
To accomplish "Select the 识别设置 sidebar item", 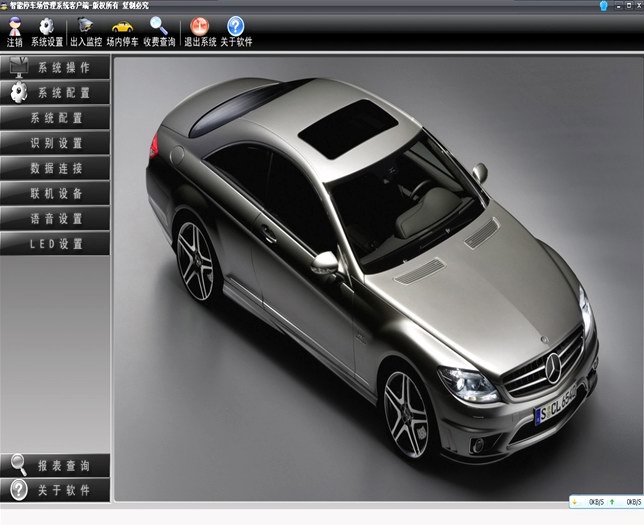I will pyautogui.click(x=56, y=143).
